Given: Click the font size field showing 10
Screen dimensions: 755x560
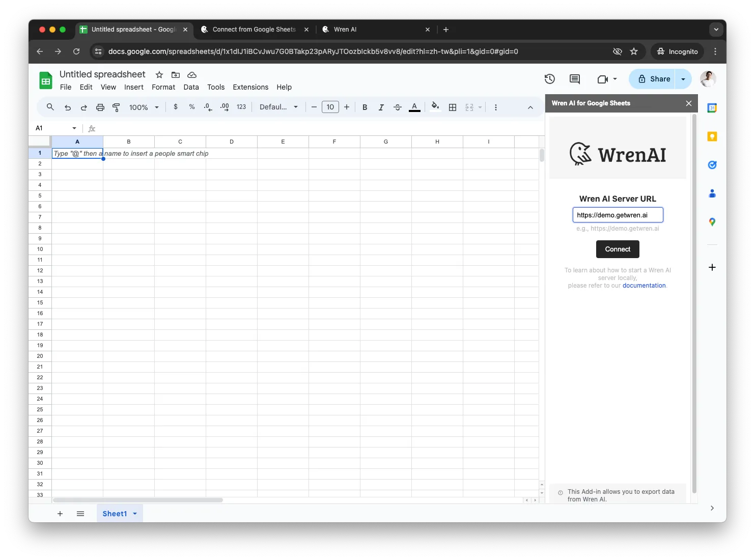Looking at the screenshot, I should pyautogui.click(x=330, y=107).
